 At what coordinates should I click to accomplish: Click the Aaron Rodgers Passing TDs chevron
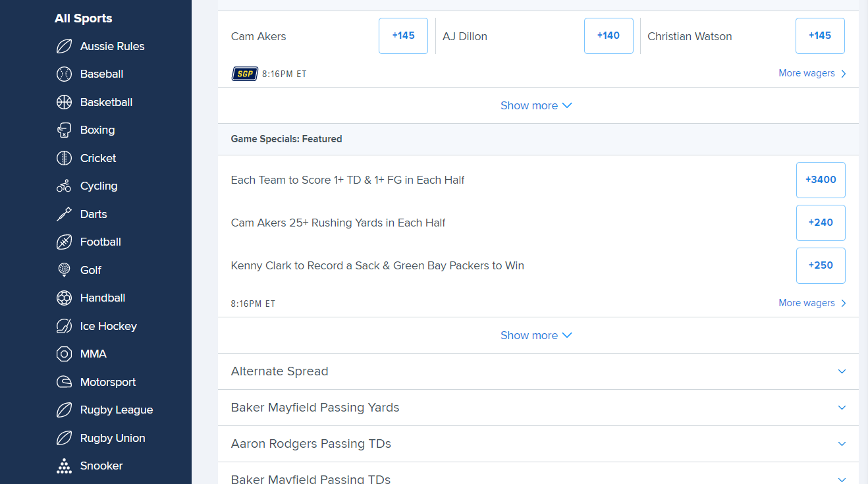[842, 444]
